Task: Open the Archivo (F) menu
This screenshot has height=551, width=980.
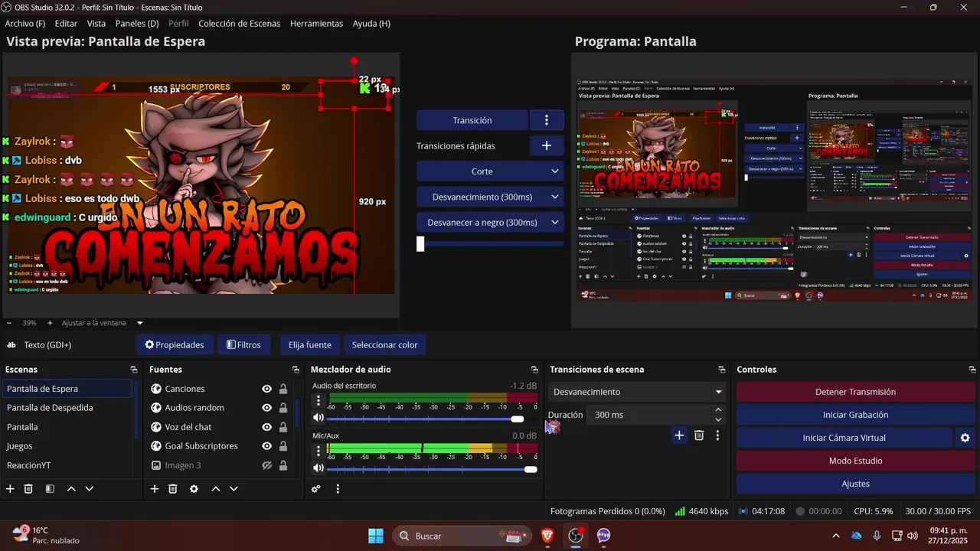Action: pyautogui.click(x=25, y=24)
